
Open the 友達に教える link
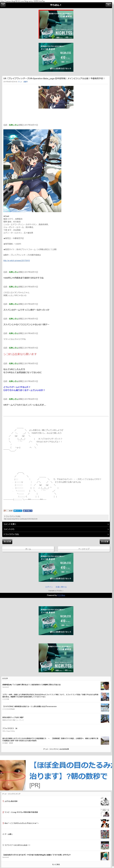(x=61, y=587)
